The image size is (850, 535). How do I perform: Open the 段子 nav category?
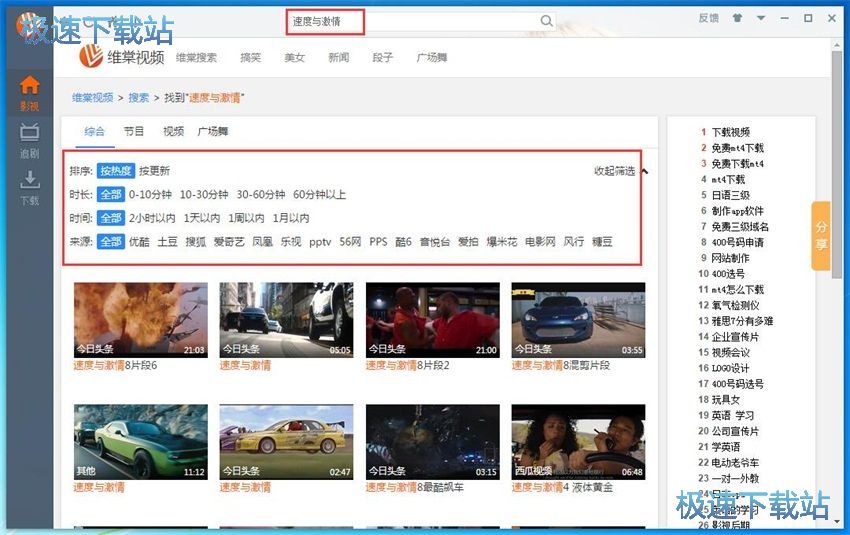coord(382,57)
